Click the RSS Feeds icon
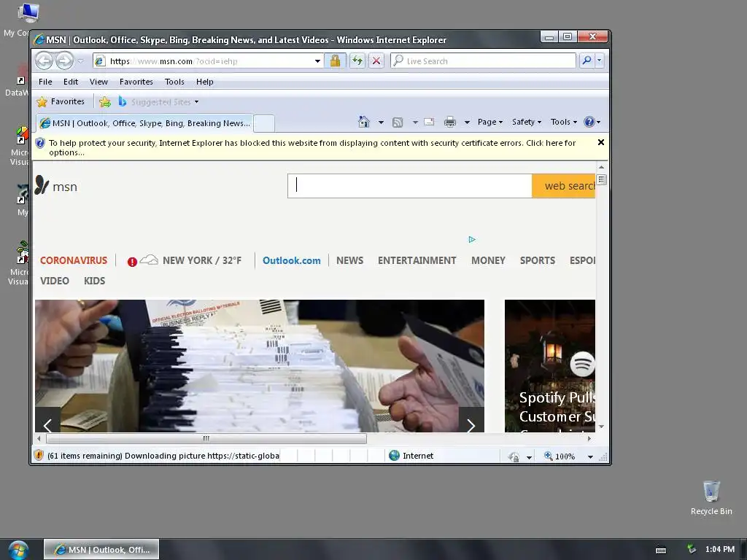This screenshot has height=560, width=747. (x=398, y=122)
